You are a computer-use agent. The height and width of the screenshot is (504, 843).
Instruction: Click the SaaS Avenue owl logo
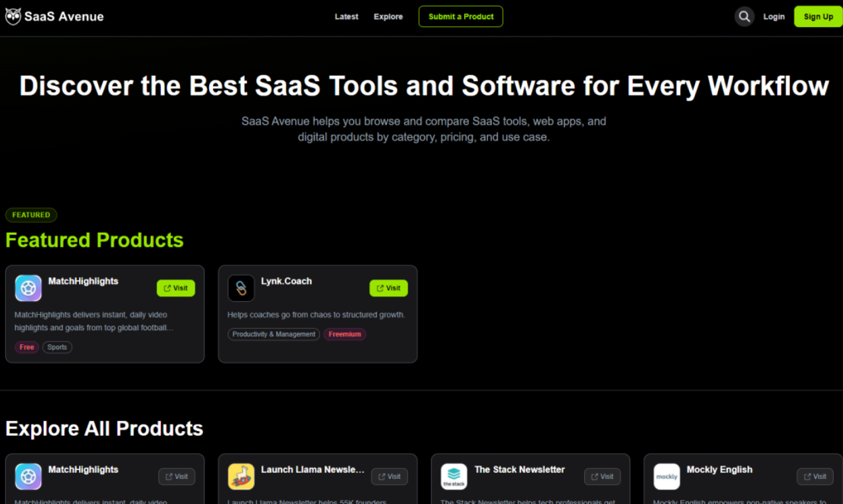[13, 17]
